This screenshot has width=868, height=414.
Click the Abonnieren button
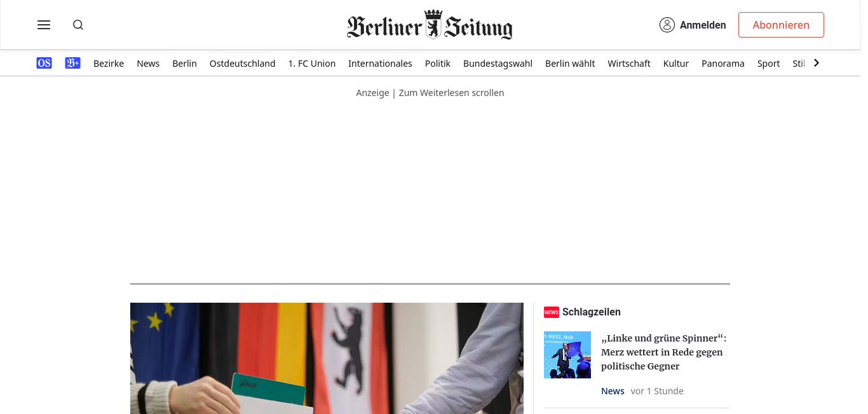pyautogui.click(x=781, y=25)
